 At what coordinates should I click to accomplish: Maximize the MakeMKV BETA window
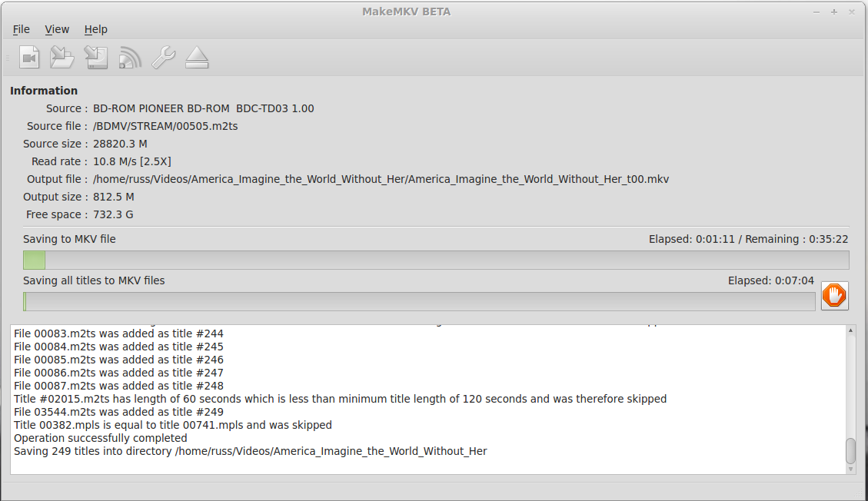(833, 12)
